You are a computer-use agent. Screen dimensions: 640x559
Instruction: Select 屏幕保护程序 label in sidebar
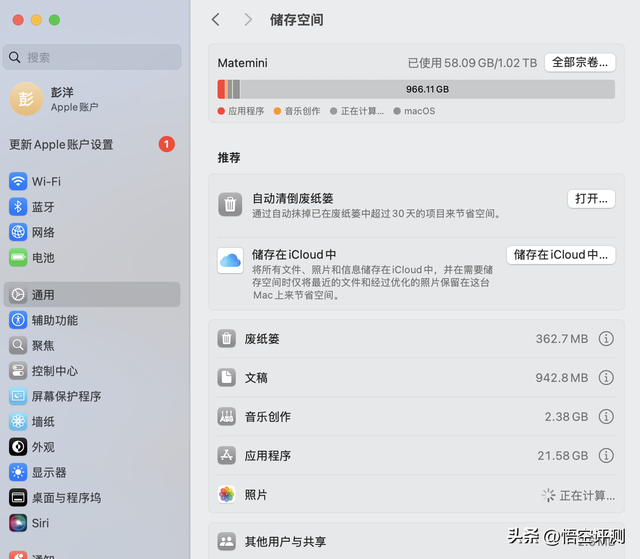pos(66,396)
